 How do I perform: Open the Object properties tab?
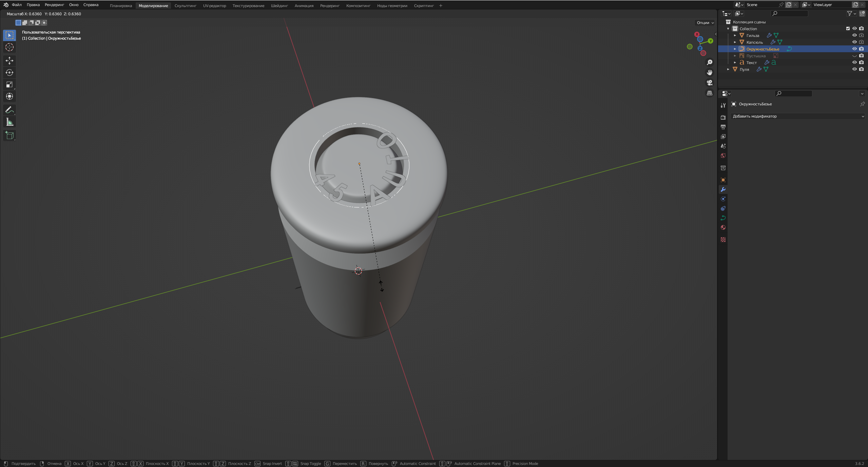pos(723,180)
